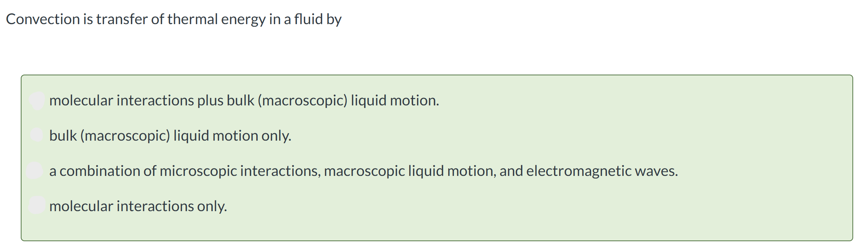Mark the 'molecular interactions only' radio button
Image resolution: width=868 pixels, height=249 pixels.
37,205
